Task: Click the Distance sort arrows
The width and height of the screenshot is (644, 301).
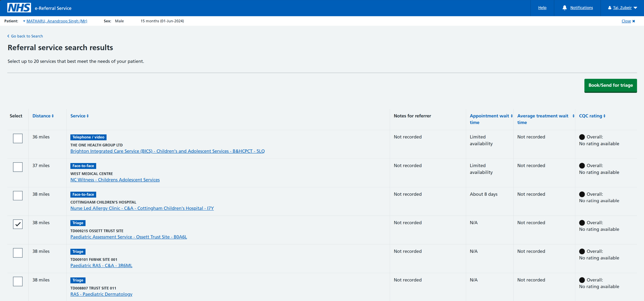Action: click(x=53, y=116)
